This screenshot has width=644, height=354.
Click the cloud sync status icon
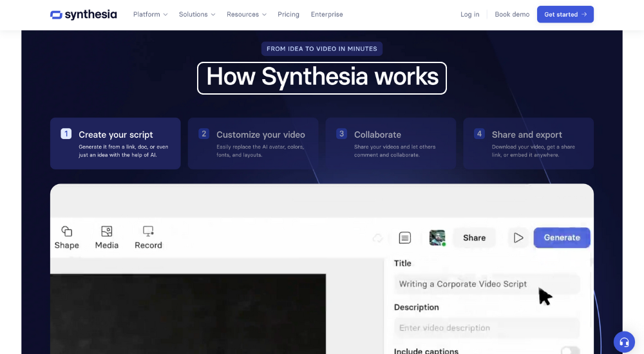[x=378, y=238]
